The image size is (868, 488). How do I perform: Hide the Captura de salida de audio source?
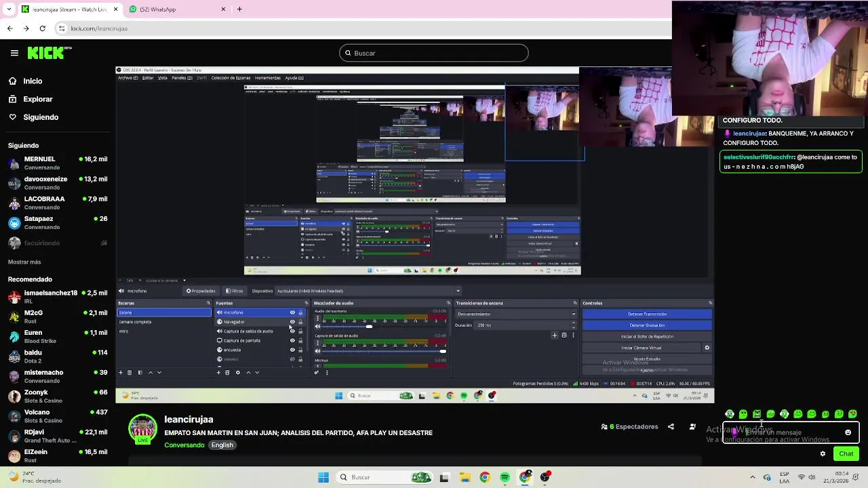click(x=292, y=331)
